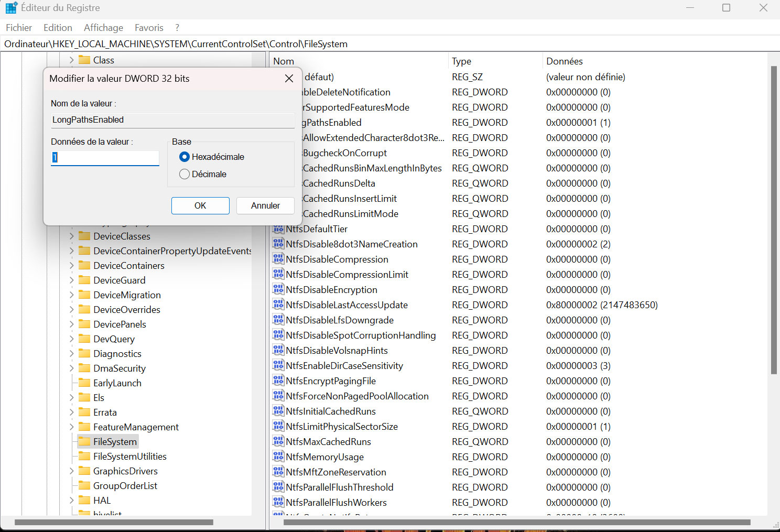
Task: Expand the FeatureManagement key arrow
Action: 72,427
